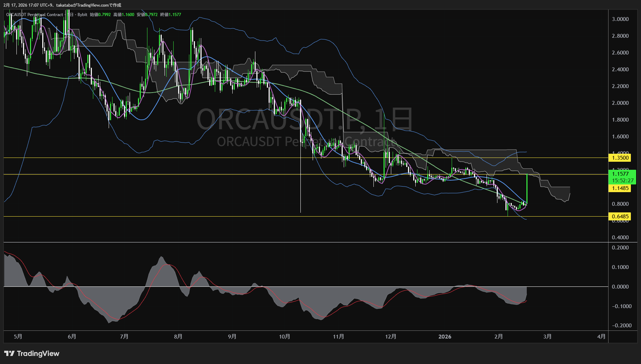This screenshot has height=364, width=641.
Task: Click the Bybit exchange label in header
Action: pyautogui.click(x=82, y=15)
